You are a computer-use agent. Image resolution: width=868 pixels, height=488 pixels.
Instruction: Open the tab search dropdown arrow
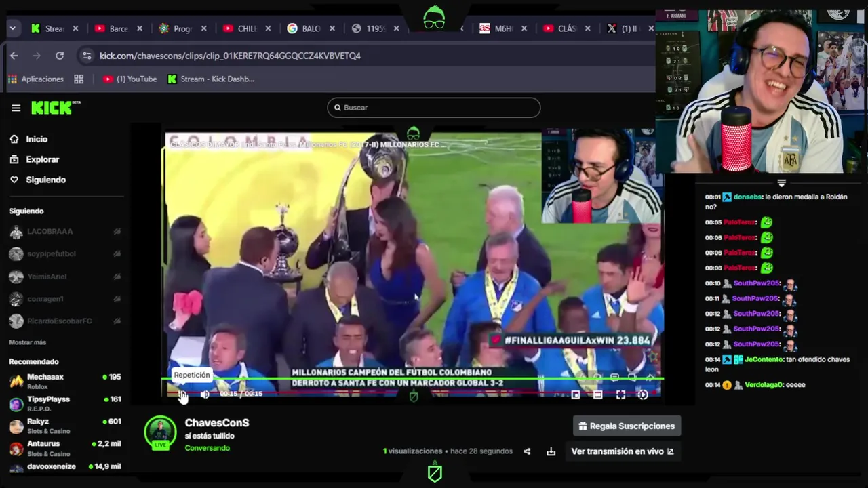click(x=12, y=28)
